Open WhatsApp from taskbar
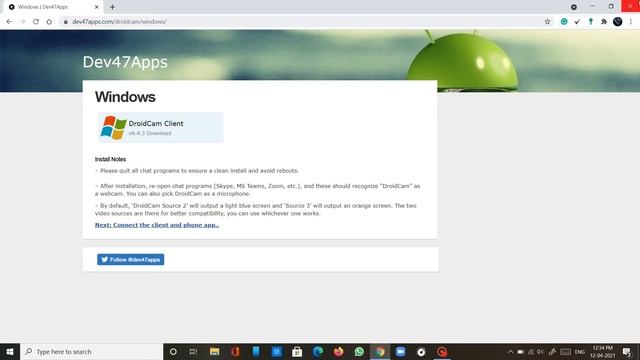Viewport: 640px width, 360px height. click(x=359, y=351)
